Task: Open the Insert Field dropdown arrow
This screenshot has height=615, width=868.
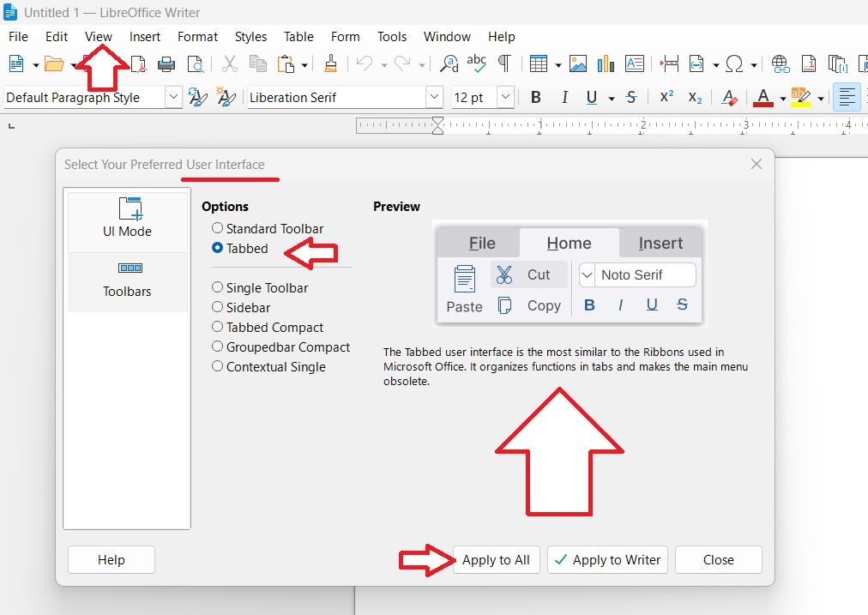Action: 716,65
